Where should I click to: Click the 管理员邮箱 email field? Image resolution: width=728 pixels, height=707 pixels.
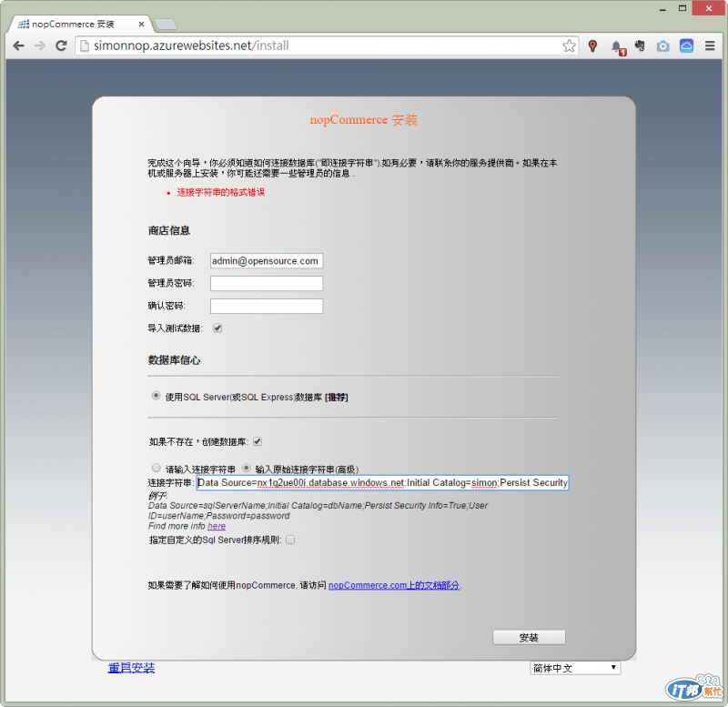267,261
